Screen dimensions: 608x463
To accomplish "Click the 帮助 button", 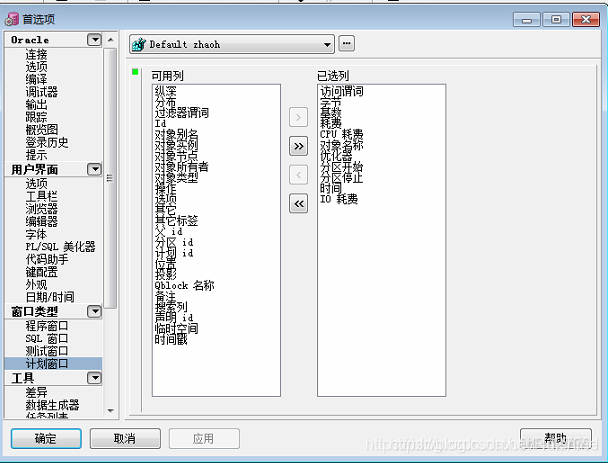I will click(556, 439).
